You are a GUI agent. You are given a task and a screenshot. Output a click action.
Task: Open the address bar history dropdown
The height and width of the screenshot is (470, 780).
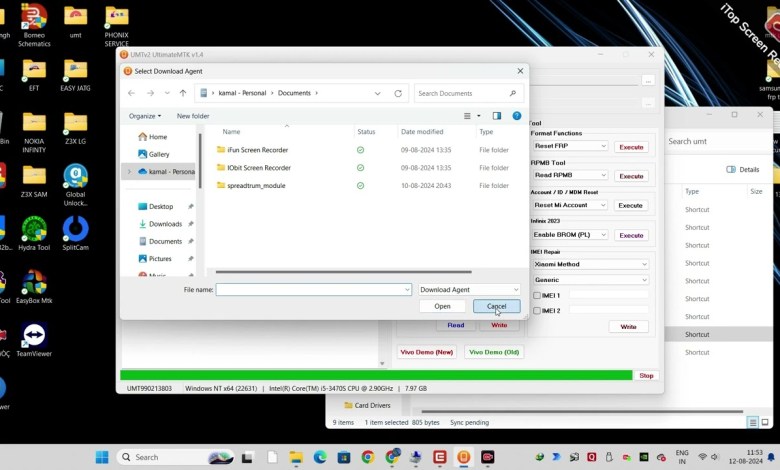click(x=378, y=93)
